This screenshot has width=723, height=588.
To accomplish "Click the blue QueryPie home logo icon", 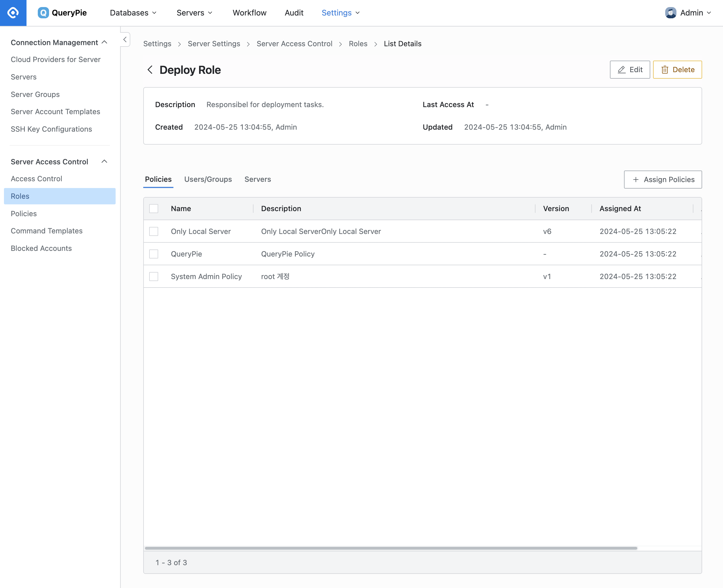I will [x=13, y=13].
